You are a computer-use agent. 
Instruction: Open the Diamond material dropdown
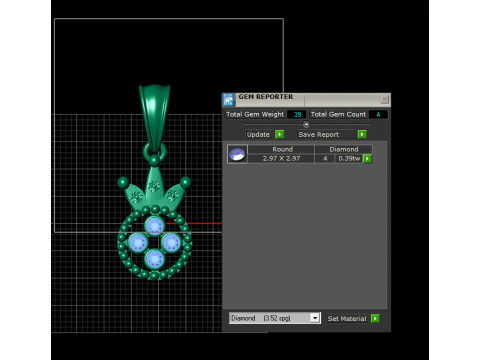315,318
